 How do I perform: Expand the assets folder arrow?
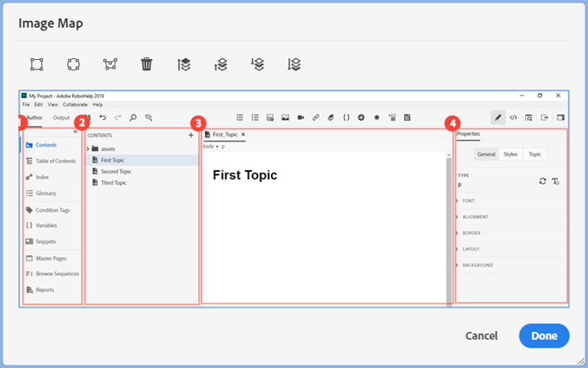pos(87,149)
